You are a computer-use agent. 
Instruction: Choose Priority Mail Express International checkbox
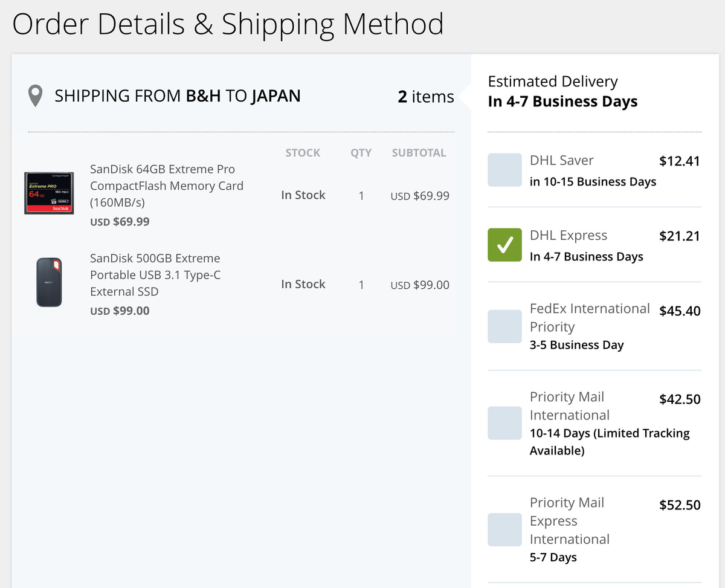pos(504,529)
